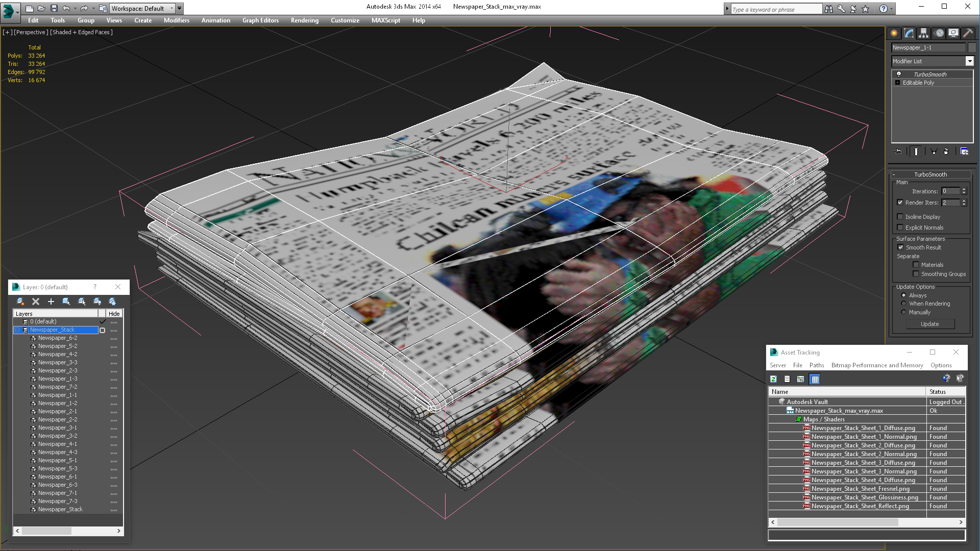The height and width of the screenshot is (551, 980).
Task: Open the Rendering menu
Action: tap(305, 20)
